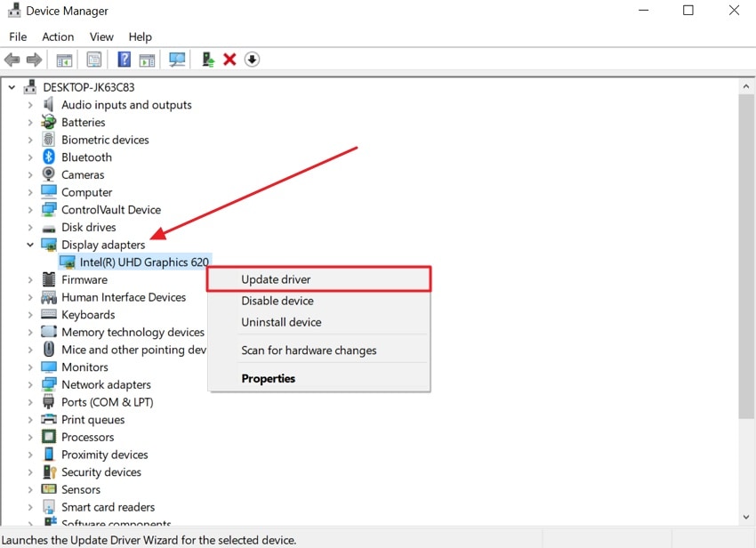Choose Disable device from the context menu
756x548 pixels.
tap(318, 301)
